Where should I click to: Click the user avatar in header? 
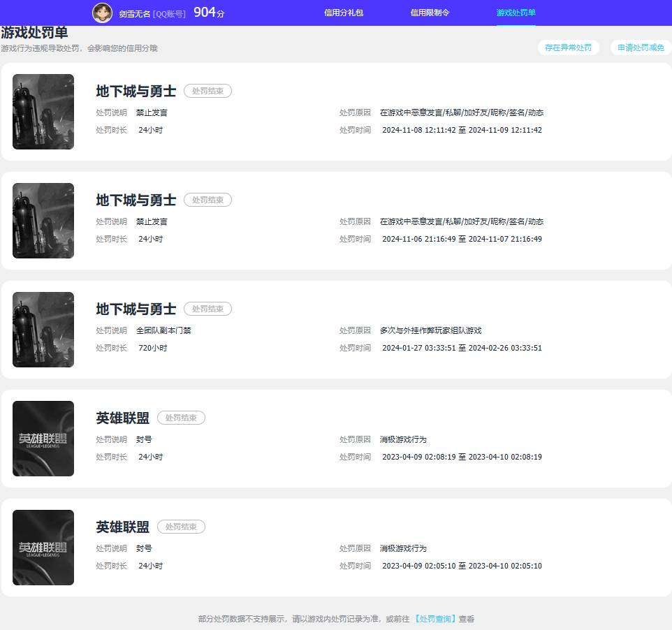[x=102, y=13]
